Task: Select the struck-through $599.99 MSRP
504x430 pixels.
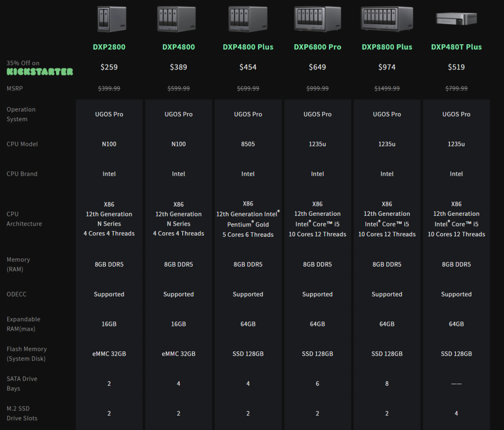Action: [178, 89]
